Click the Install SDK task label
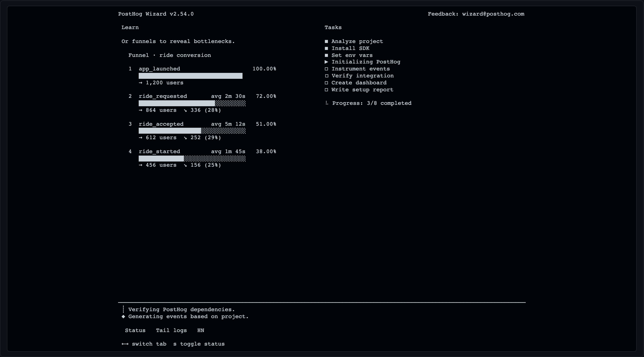The height and width of the screenshot is (357, 644). (350, 48)
